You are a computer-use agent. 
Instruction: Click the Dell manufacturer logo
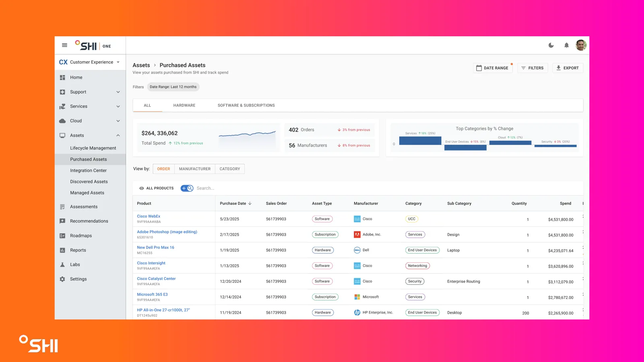pos(357,250)
